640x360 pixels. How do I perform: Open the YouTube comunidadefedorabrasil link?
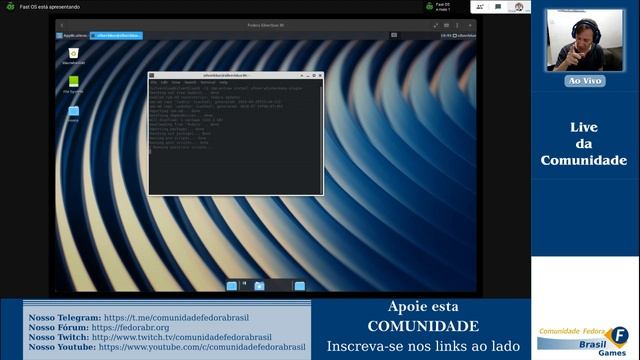pos(202,347)
